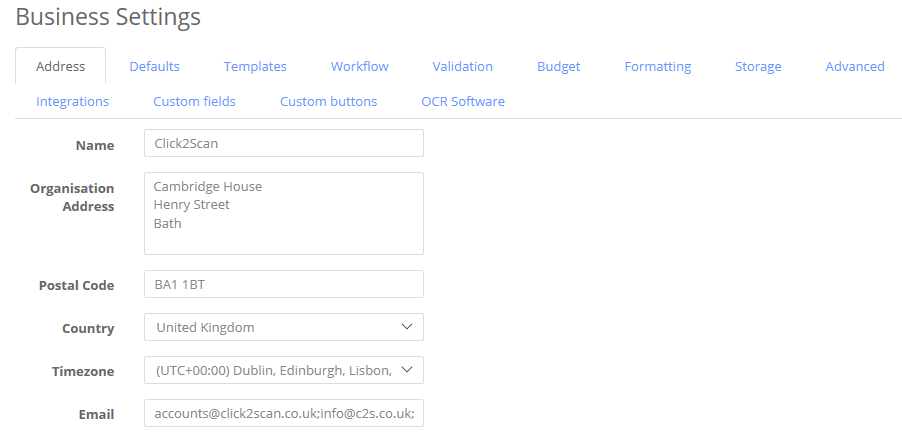
Task: Select the Address tab
Action: (x=60, y=66)
